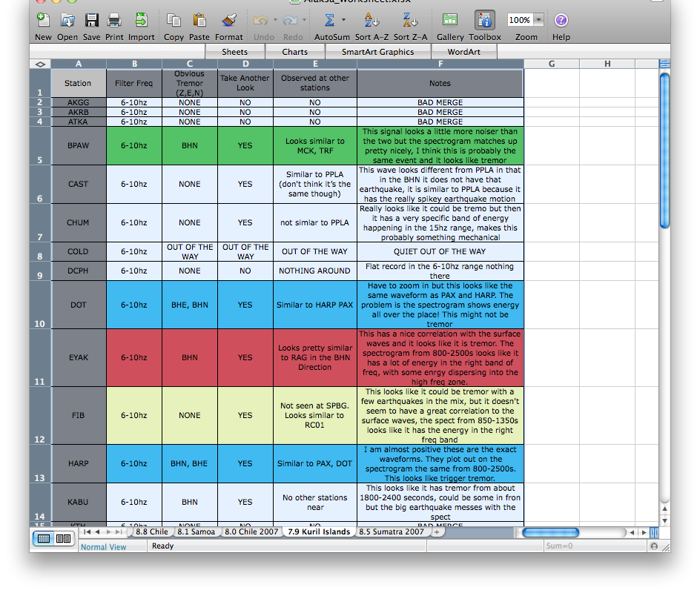
Task: Toggle the Toolbox icon
Action: (484, 20)
